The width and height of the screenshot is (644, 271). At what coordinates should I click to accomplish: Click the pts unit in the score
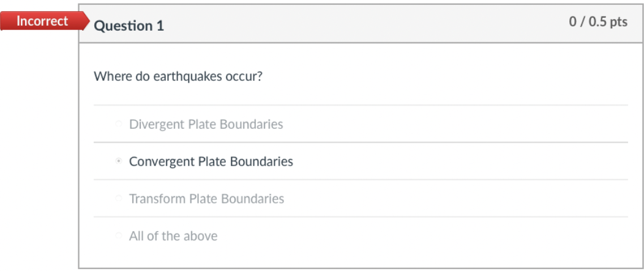click(618, 22)
